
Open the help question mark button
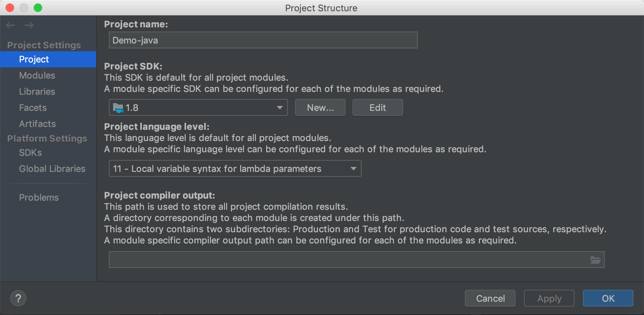point(18,299)
